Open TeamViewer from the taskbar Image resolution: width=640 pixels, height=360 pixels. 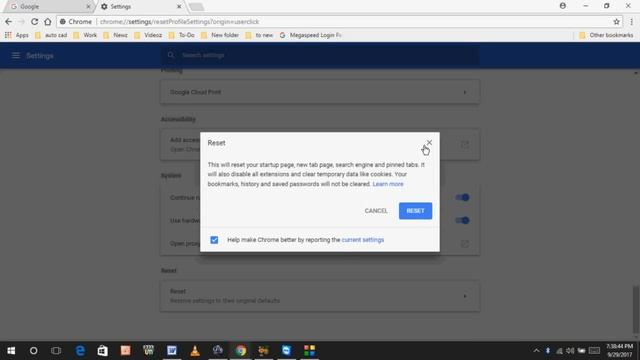(287, 351)
